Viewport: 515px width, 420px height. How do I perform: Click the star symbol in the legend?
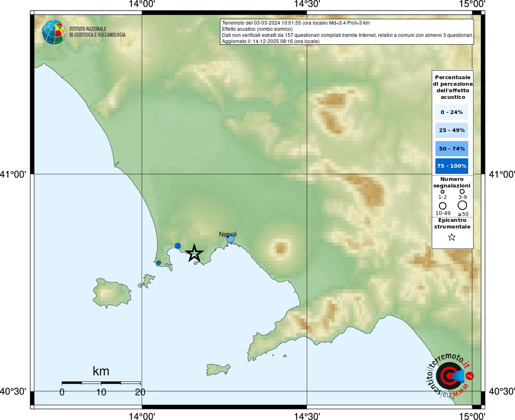point(452,237)
